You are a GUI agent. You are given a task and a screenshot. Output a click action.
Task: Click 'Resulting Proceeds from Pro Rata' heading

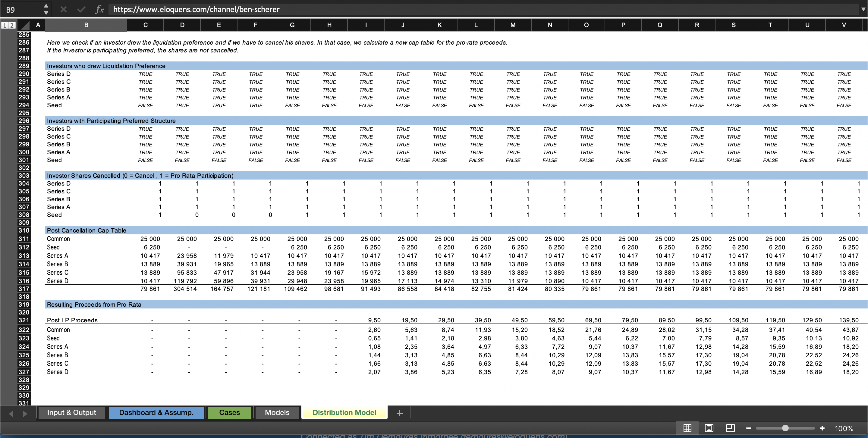[94, 305]
